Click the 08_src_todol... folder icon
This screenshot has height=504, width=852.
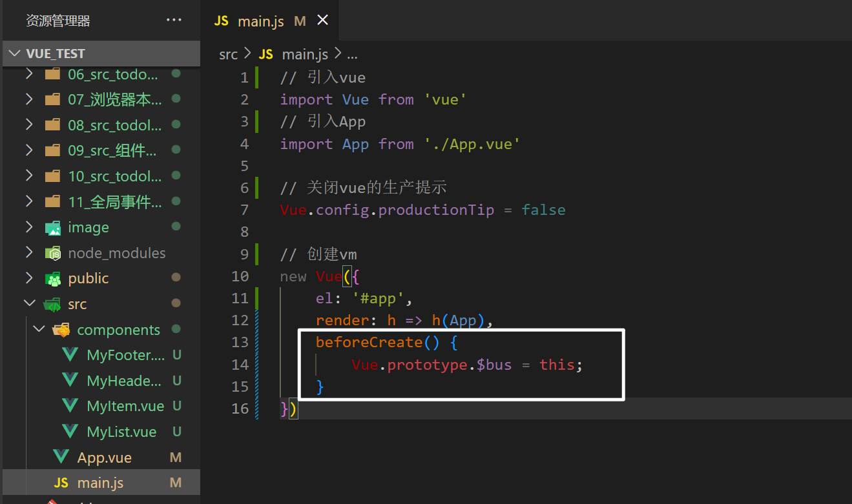53,125
